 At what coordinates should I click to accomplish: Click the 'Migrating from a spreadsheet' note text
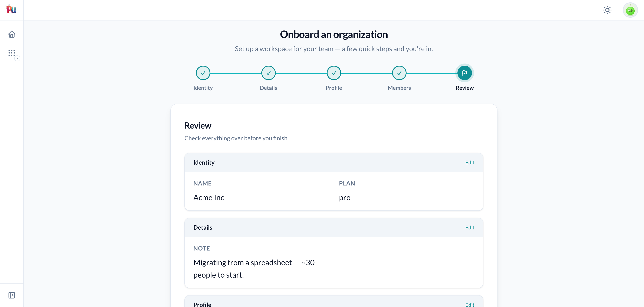tap(254, 268)
